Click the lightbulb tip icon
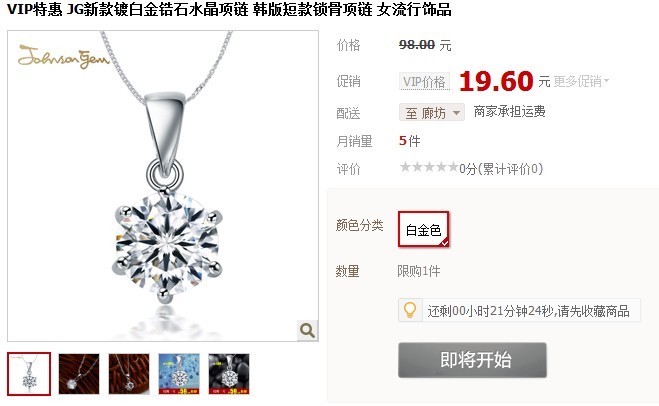Viewport: 659px width, 406px height. click(x=410, y=310)
